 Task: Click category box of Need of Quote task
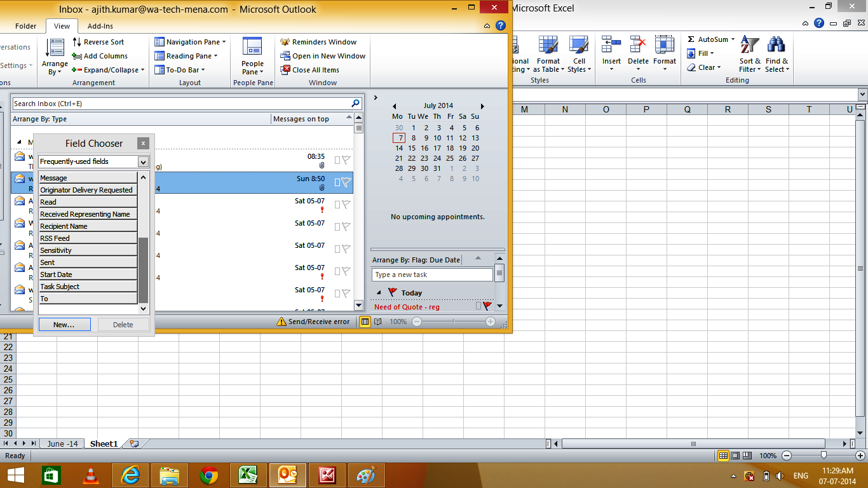click(478, 306)
